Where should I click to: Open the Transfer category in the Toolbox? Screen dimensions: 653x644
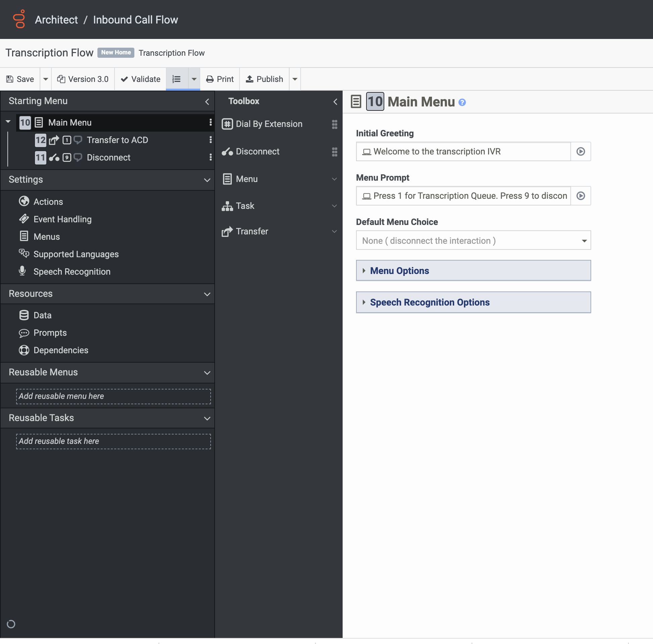click(252, 231)
